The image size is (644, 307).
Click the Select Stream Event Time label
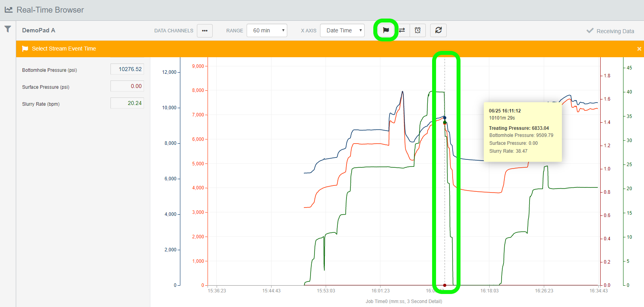(x=64, y=49)
